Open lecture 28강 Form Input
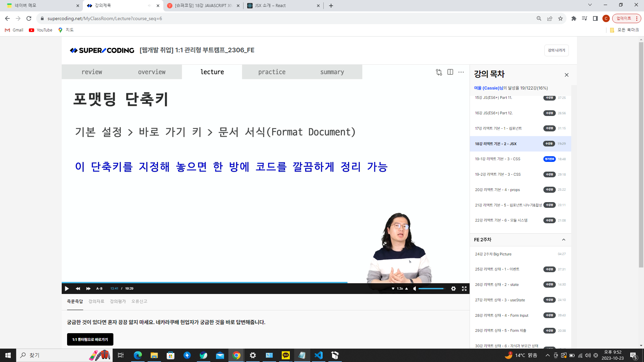644x362 pixels. [520, 315]
